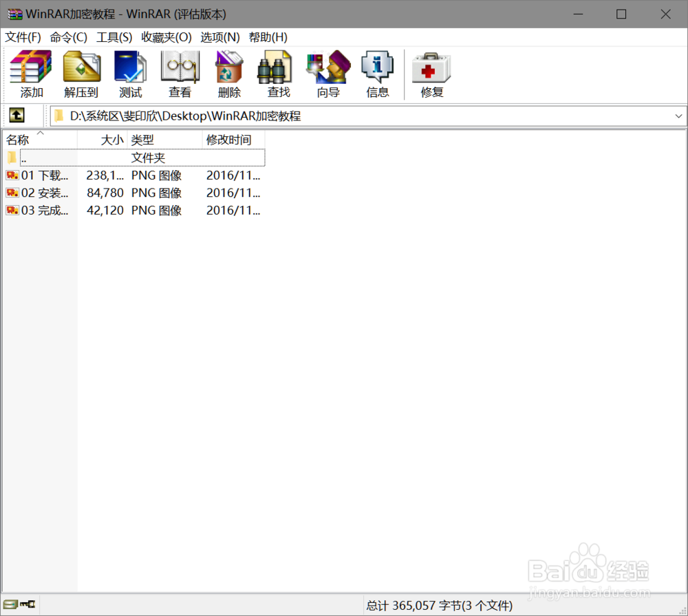The image size is (688, 616).
Task: Run the Test (测试) archive tool
Action: [130, 74]
